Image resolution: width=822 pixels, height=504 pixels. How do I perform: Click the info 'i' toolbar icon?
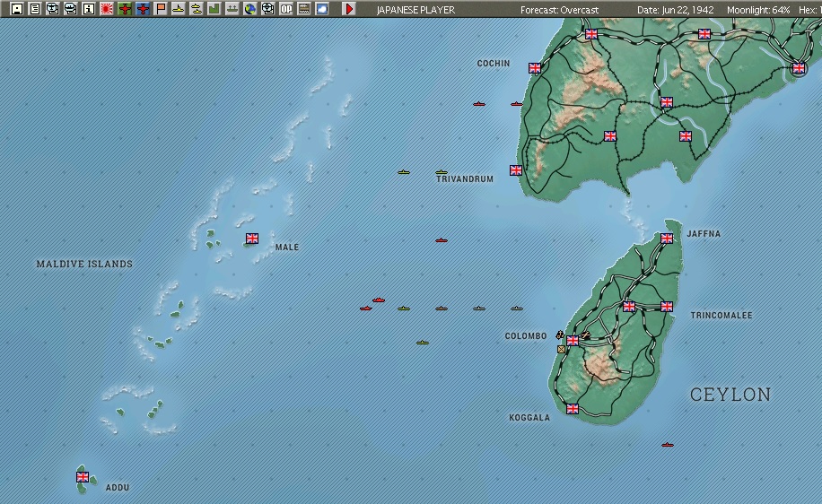88,9
